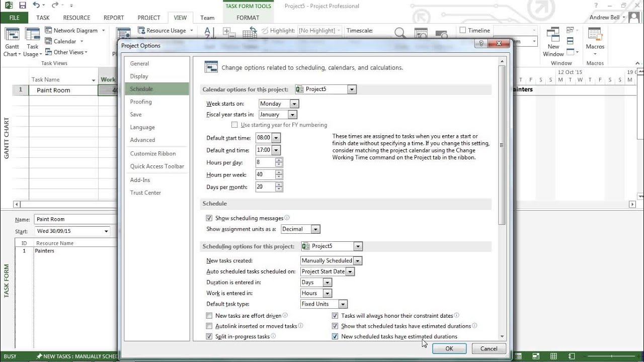Click the Project app icon in the title bar
Screen dimensions: 644x362
click(x=8, y=6)
